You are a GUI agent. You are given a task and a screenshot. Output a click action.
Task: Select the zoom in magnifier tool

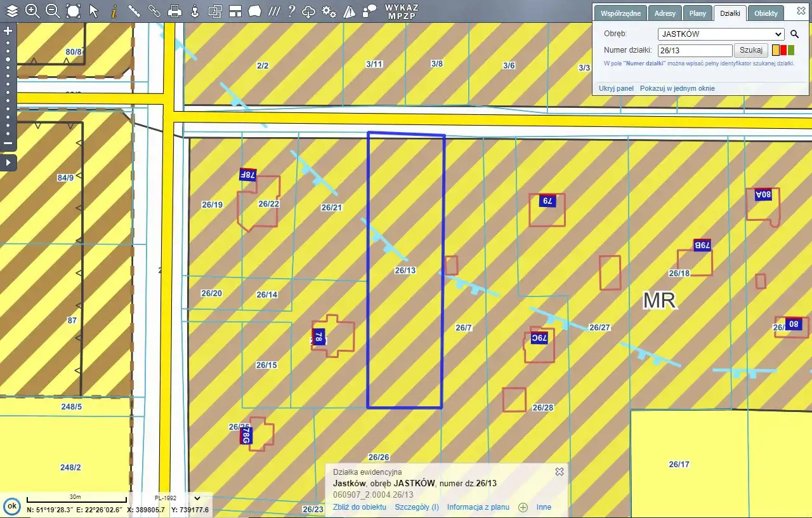[x=32, y=11]
